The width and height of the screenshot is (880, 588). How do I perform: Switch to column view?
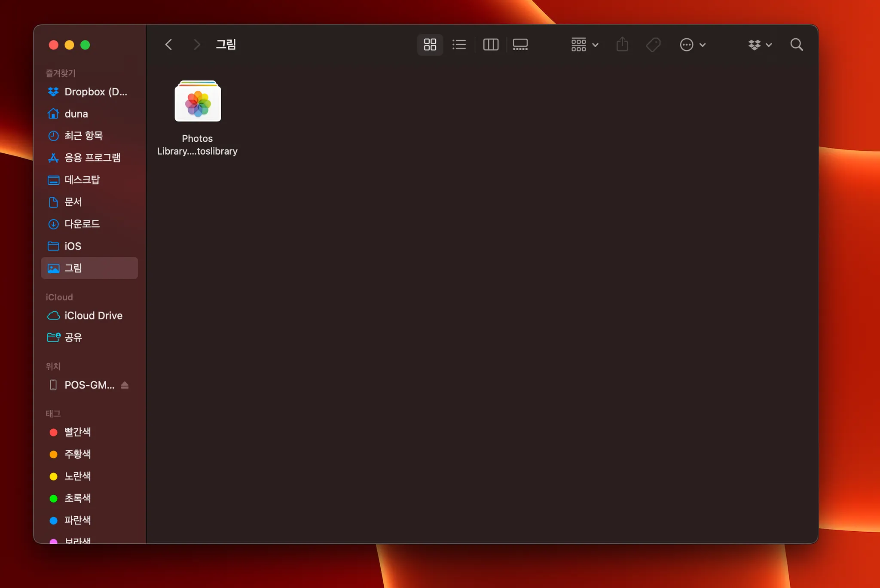point(490,45)
